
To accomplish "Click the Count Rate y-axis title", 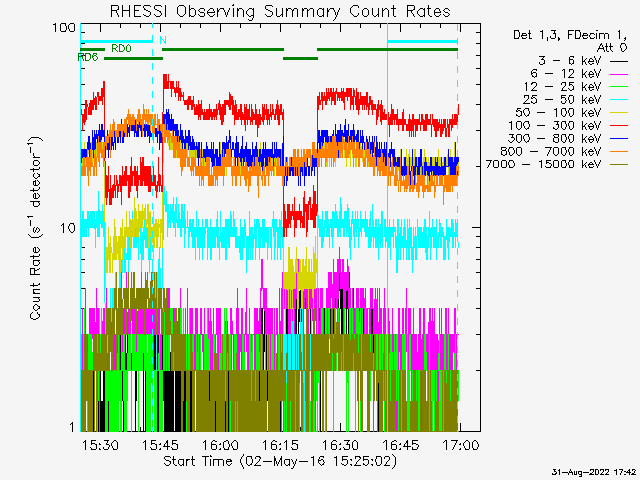I will point(36,228).
